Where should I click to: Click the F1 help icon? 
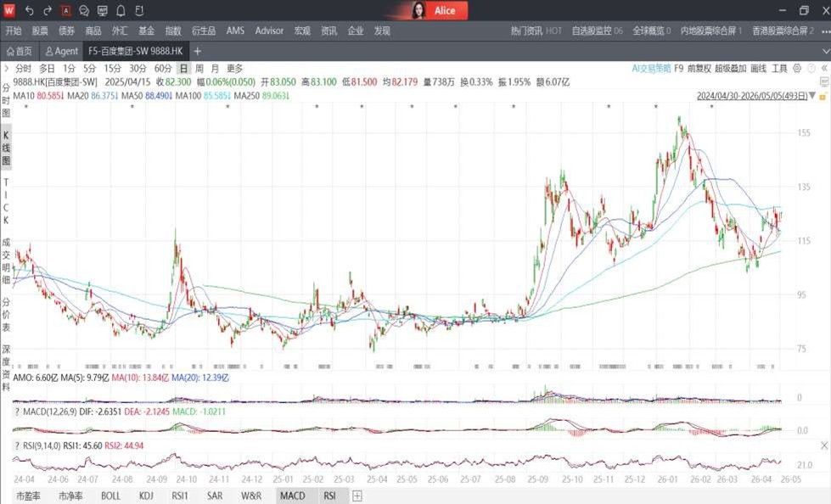139,10
